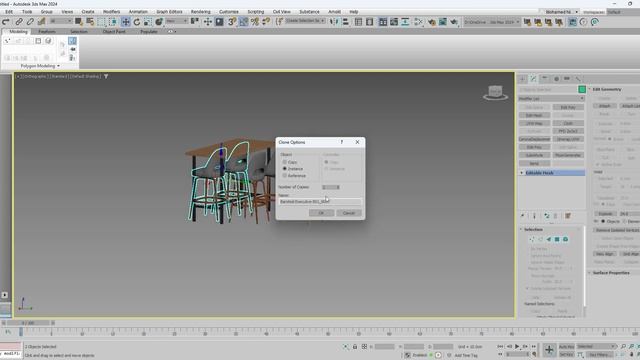Toggle Spinner Snap in the toolbar
640x360 pixels.
point(266,22)
